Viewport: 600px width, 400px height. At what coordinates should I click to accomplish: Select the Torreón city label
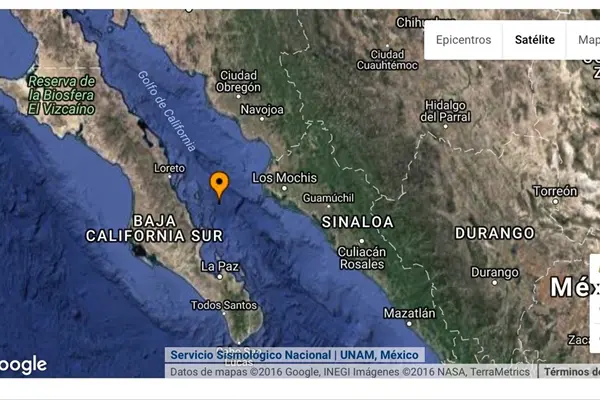click(x=554, y=190)
